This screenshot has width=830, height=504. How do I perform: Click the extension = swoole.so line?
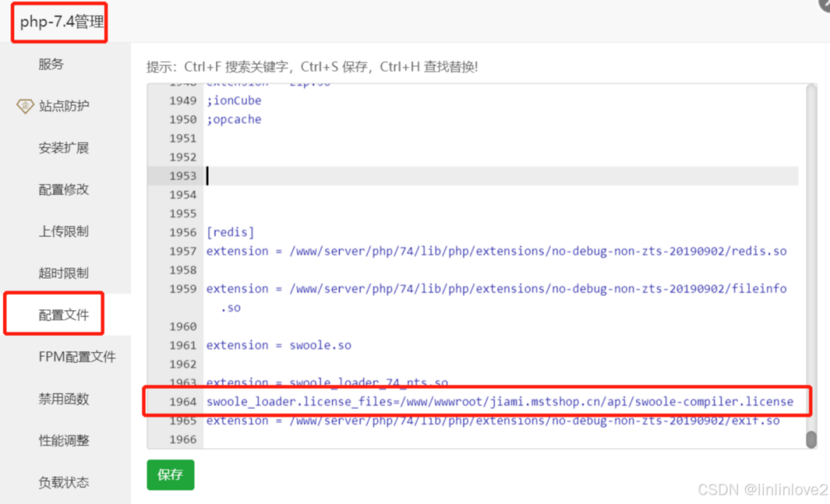pyautogui.click(x=279, y=345)
